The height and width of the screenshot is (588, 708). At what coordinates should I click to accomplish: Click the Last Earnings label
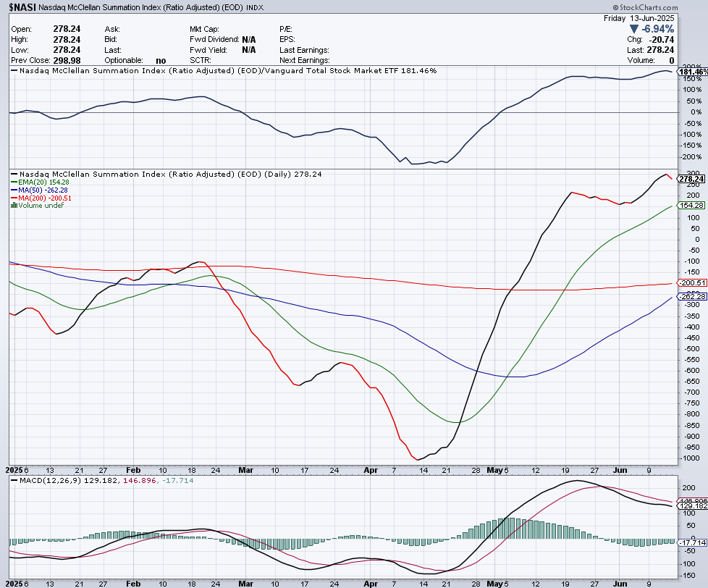[x=304, y=50]
